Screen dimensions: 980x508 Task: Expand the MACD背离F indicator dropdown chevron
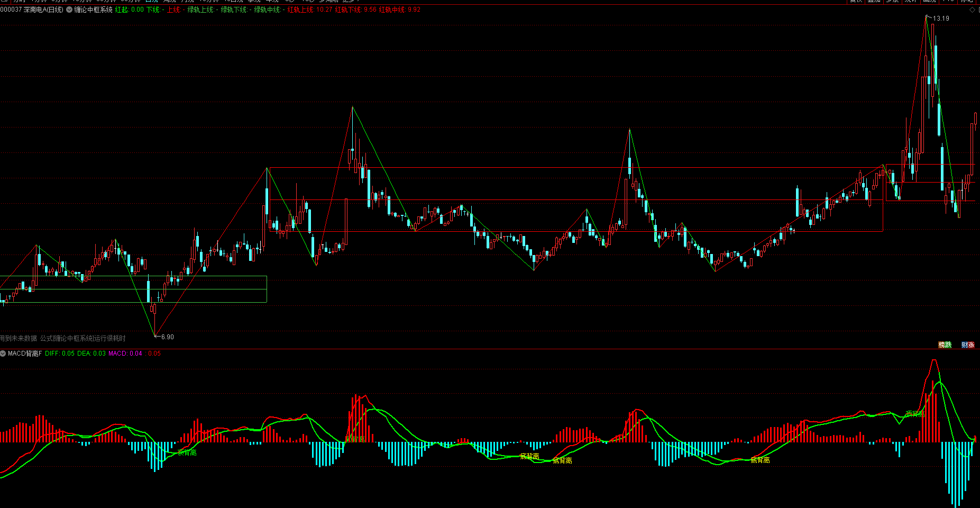(x=3, y=353)
